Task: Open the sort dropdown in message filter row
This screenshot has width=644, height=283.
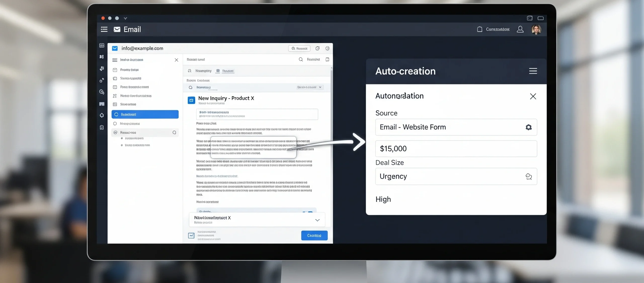Action: [x=310, y=87]
